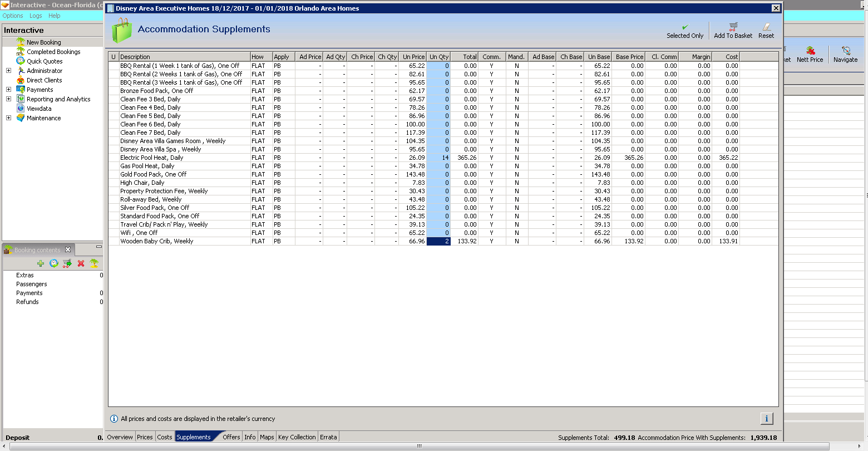This screenshot has width=868, height=451.
Task: Click the Reset eraser icon
Action: click(766, 26)
